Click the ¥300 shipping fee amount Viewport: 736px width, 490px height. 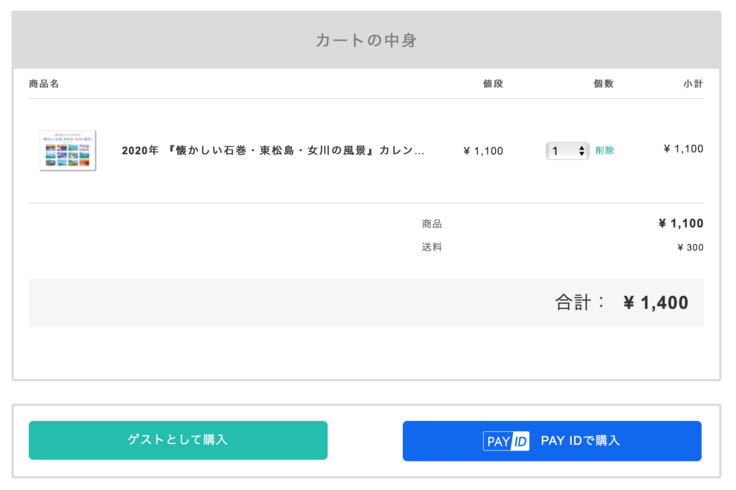click(x=690, y=248)
